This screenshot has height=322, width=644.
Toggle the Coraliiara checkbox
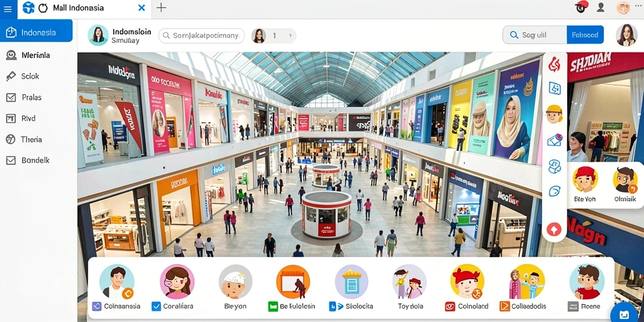tap(156, 306)
